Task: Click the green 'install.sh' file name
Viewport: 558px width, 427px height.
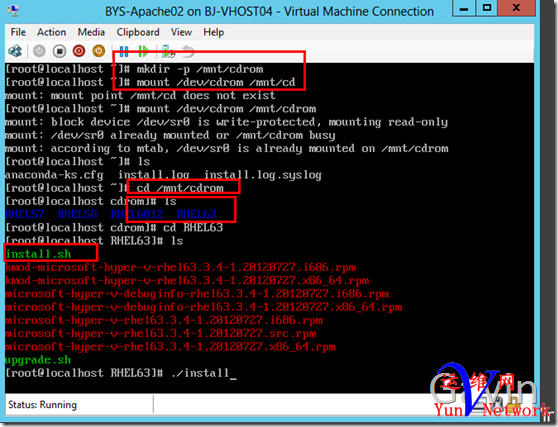Action: point(38,254)
